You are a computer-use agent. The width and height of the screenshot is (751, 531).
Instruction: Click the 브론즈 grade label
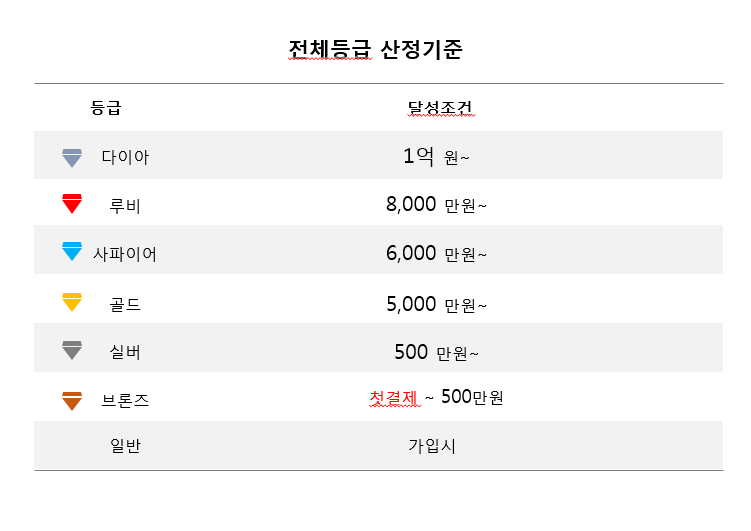[x=125, y=400]
